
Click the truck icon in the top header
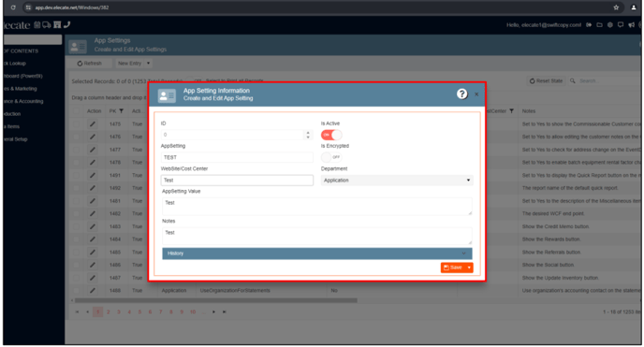pos(47,25)
